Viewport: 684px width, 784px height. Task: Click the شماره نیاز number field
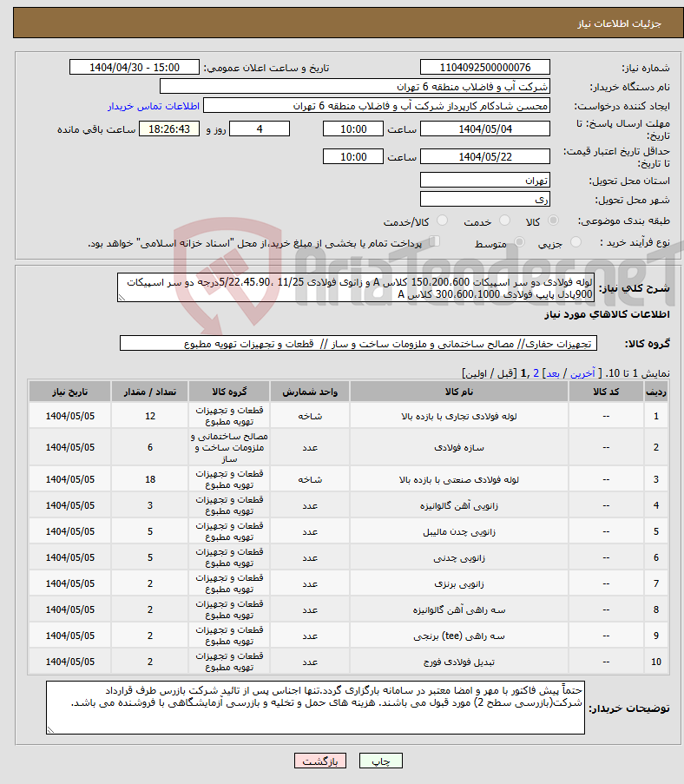(485, 68)
